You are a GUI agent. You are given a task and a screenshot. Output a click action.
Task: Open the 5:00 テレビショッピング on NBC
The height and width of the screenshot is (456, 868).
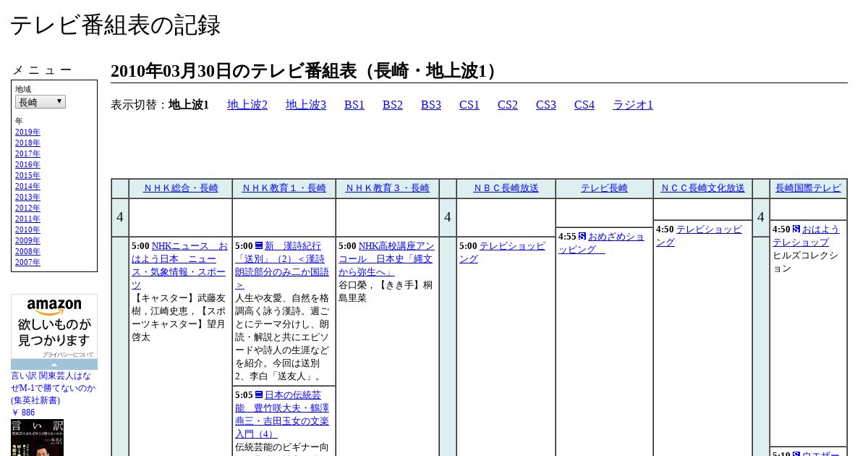pyautogui.click(x=502, y=253)
